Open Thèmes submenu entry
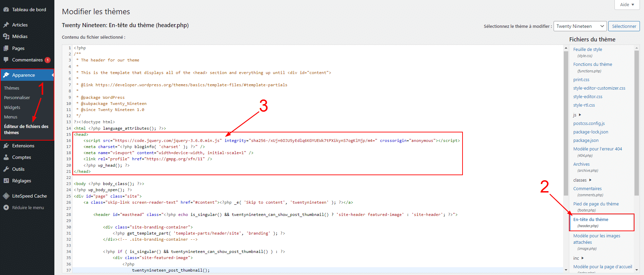644x275 pixels. point(12,88)
